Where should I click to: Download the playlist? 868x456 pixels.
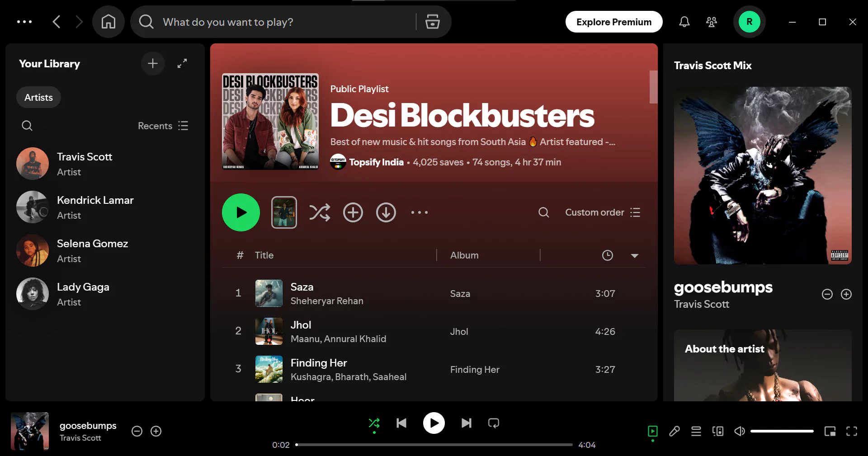386,212
